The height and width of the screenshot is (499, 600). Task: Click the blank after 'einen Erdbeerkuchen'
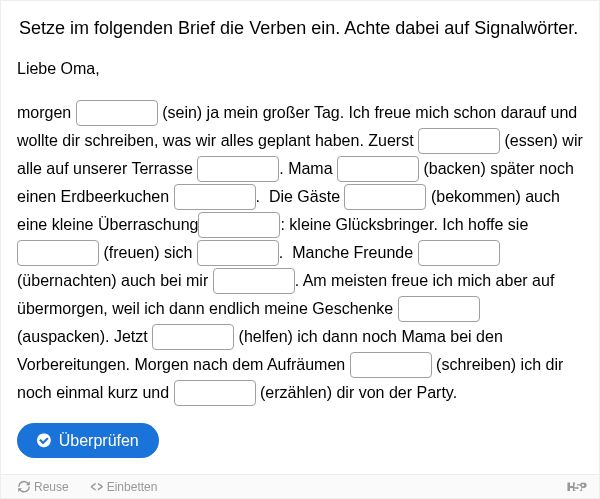[x=215, y=197]
